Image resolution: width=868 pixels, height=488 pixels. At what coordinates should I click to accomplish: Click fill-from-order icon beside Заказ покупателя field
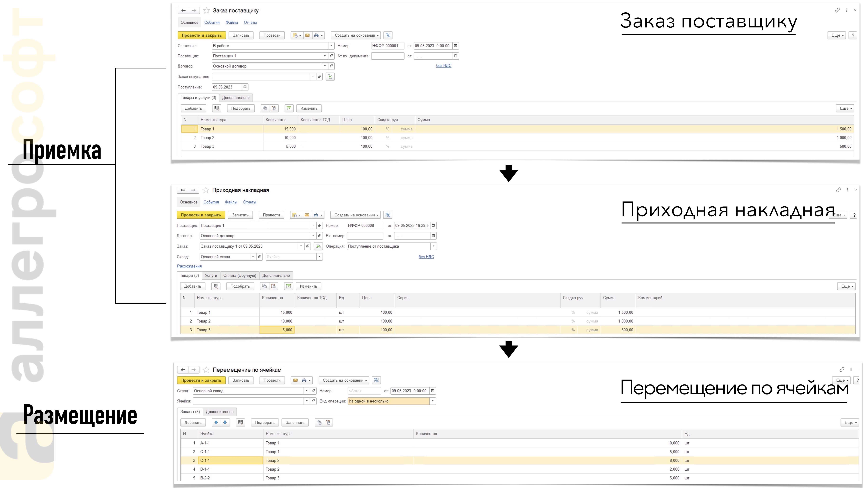click(x=330, y=77)
